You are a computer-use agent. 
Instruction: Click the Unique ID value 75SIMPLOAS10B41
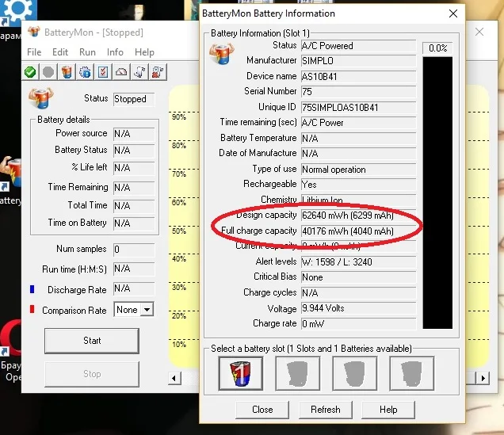[358, 107]
